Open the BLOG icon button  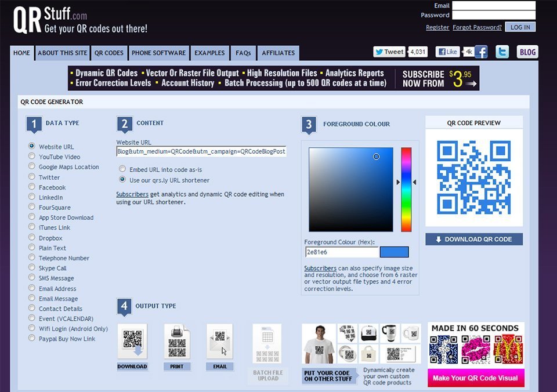point(527,52)
